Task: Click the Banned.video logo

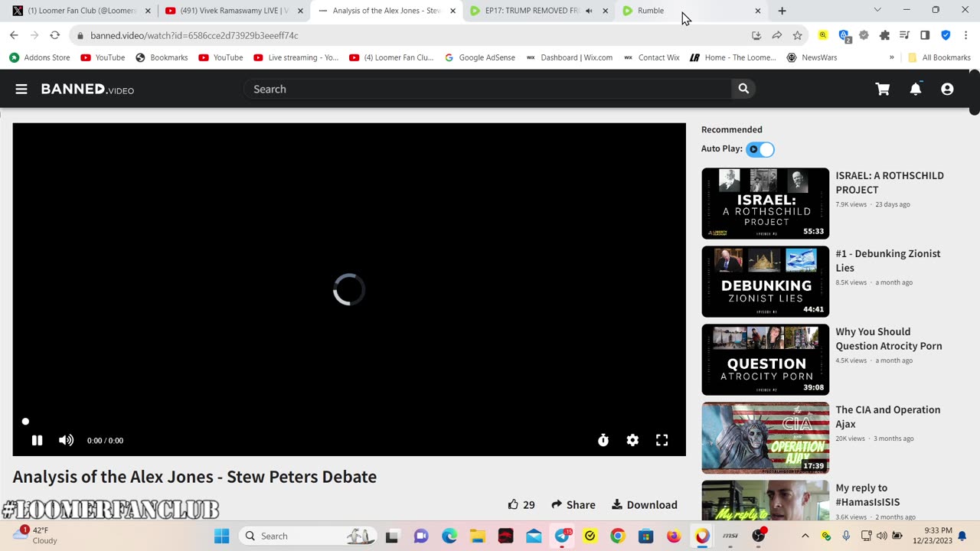Action: (x=87, y=90)
